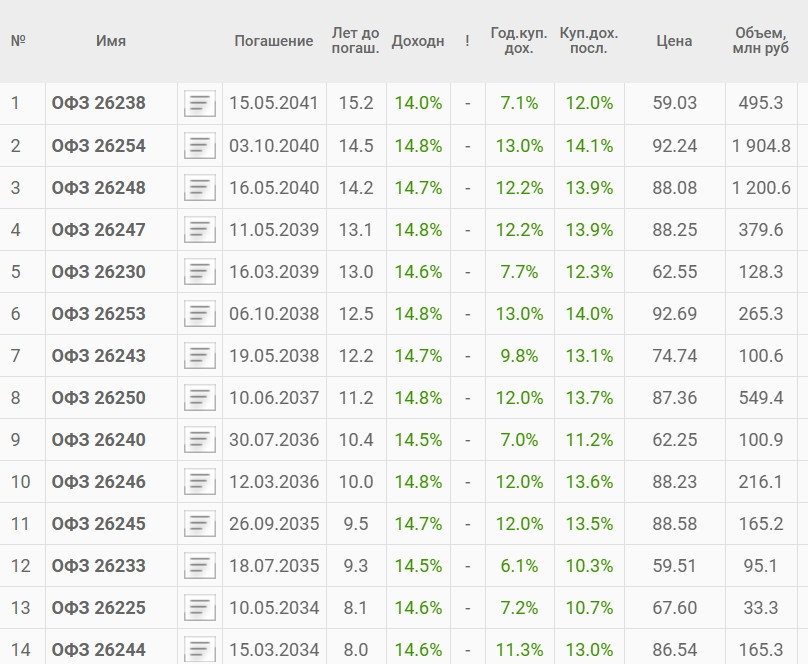808x664 pixels.
Task: Open bond link ОФЗ 26253
Action: [x=98, y=314]
